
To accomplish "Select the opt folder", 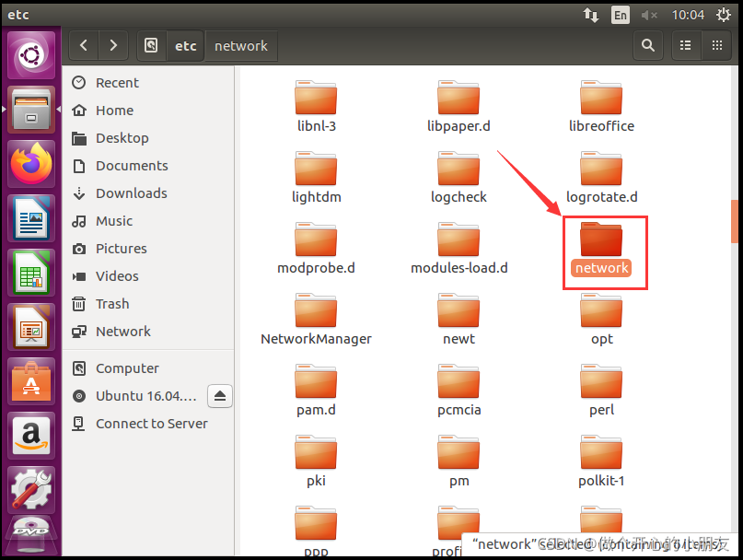I will pyautogui.click(x=601, y=319).
